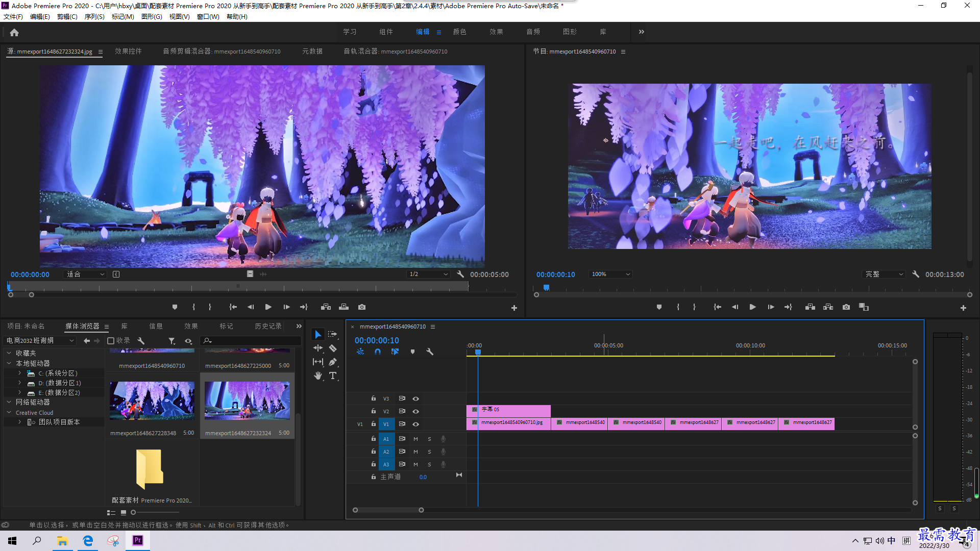Export frame from Source monitor camera icon
Image resolution: width=980 pixels, height=551 pixels.
[362, 307]
